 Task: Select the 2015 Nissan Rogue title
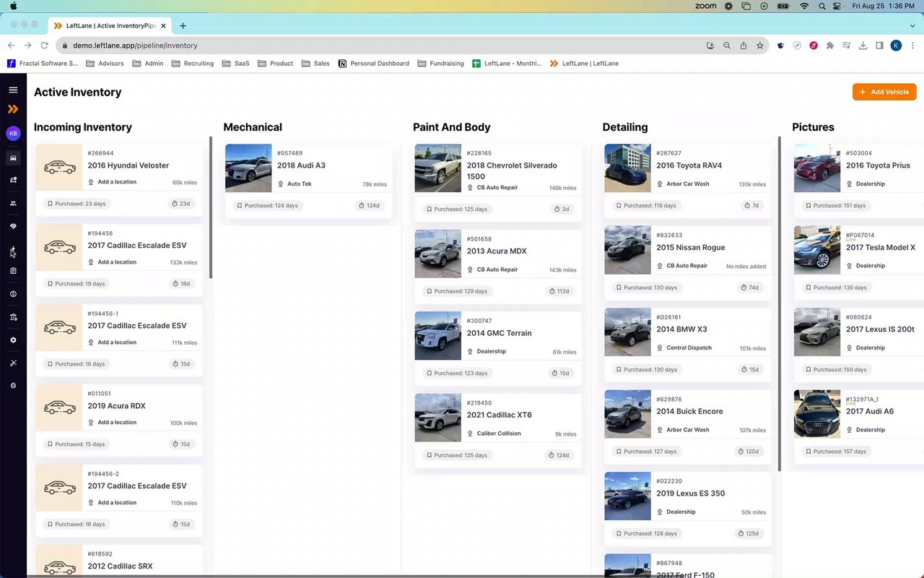[x=691, y=248]
